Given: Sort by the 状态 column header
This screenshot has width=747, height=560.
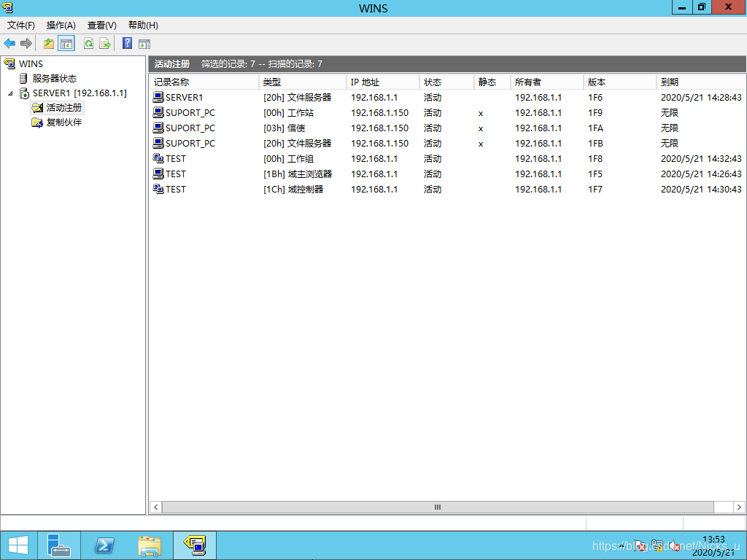Looking at the screenshot, I should point(447,82).
